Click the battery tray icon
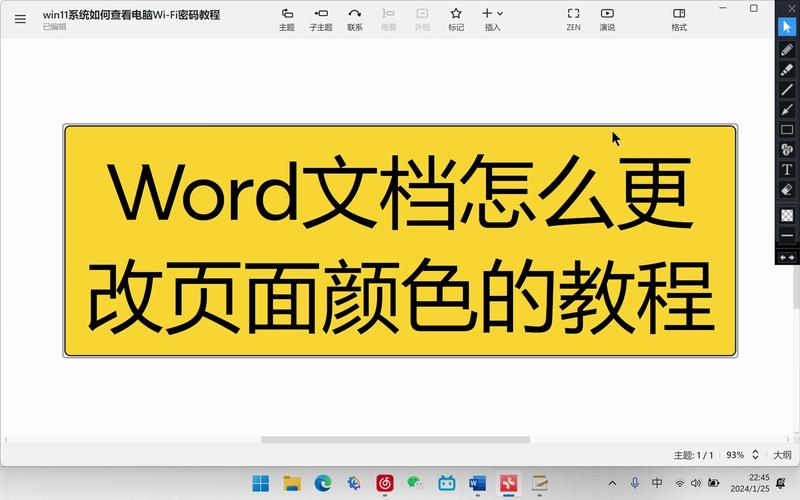800x500 pixels. [713, 483]
